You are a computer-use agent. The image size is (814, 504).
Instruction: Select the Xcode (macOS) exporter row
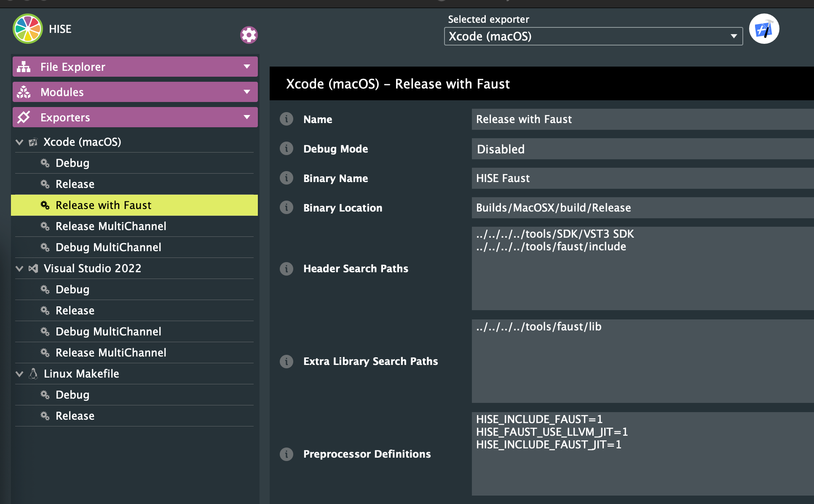point(134,142)
